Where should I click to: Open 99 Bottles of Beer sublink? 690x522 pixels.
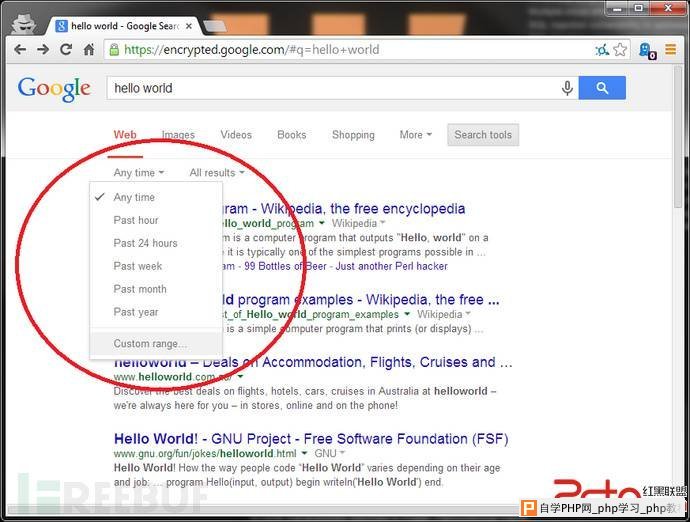(x=285, y=266)
